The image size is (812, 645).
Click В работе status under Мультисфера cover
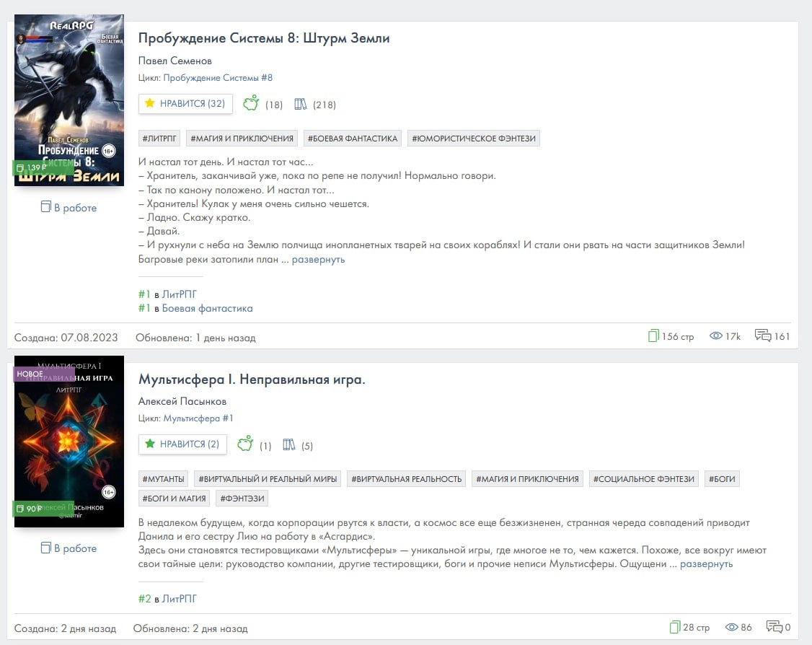pyautogui.click(x=69, y=548)
